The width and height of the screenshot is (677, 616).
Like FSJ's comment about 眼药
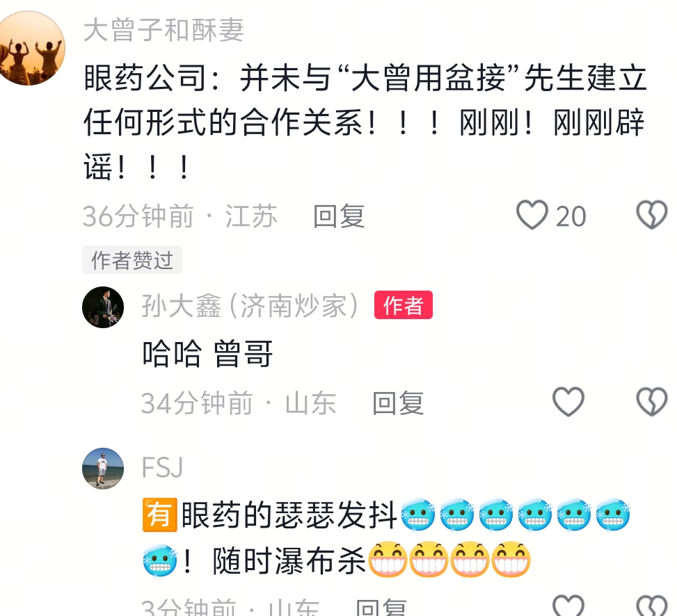click(x=568, y=606)
